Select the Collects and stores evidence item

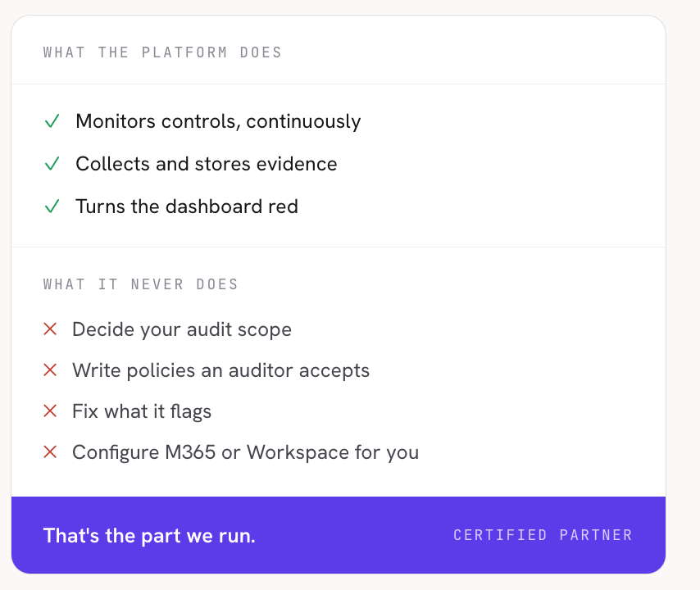(207, 164)
